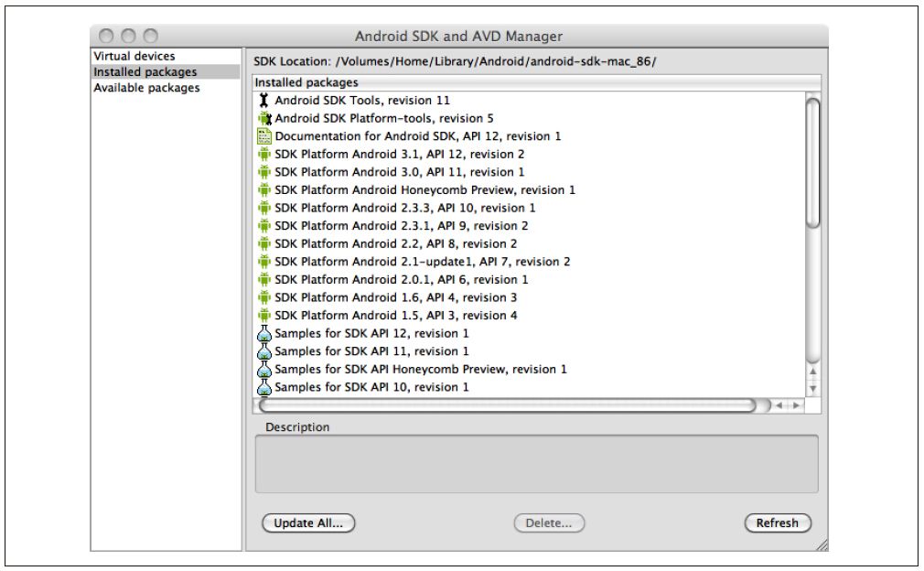Viewport: 924px width, 571px height.
Task: Click the vertical scrollbar thumb of package list
Action: point(812,163)
